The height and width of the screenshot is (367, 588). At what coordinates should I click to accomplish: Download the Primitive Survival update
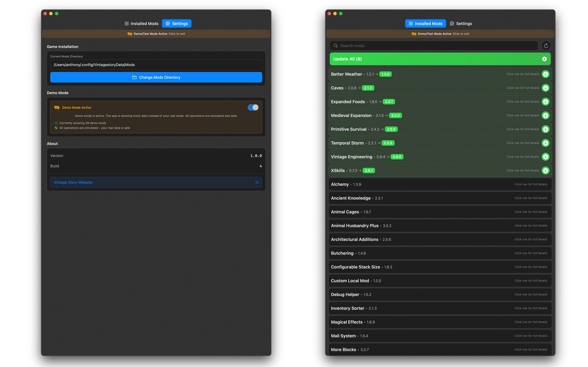tap(545, 129)
